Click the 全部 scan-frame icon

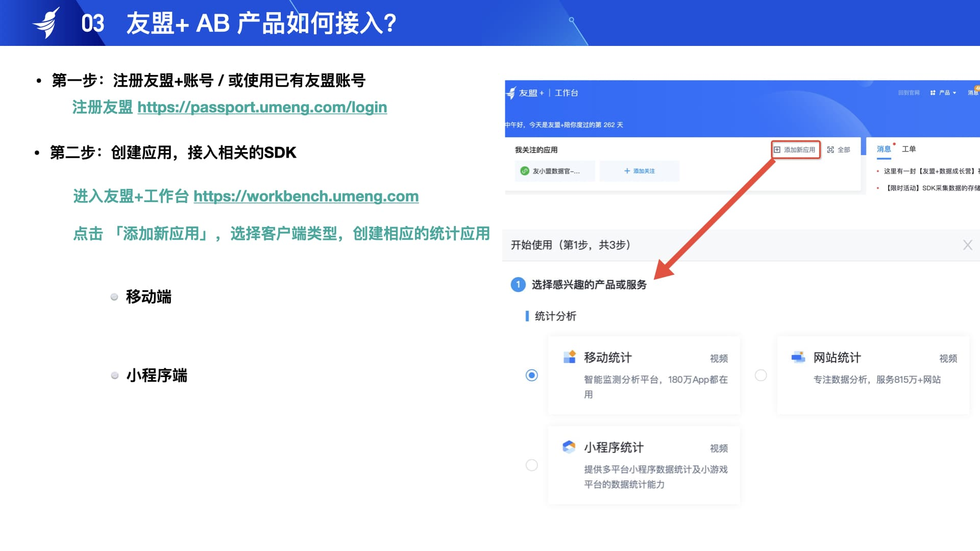pyautogui.click(x=830, y=149)
